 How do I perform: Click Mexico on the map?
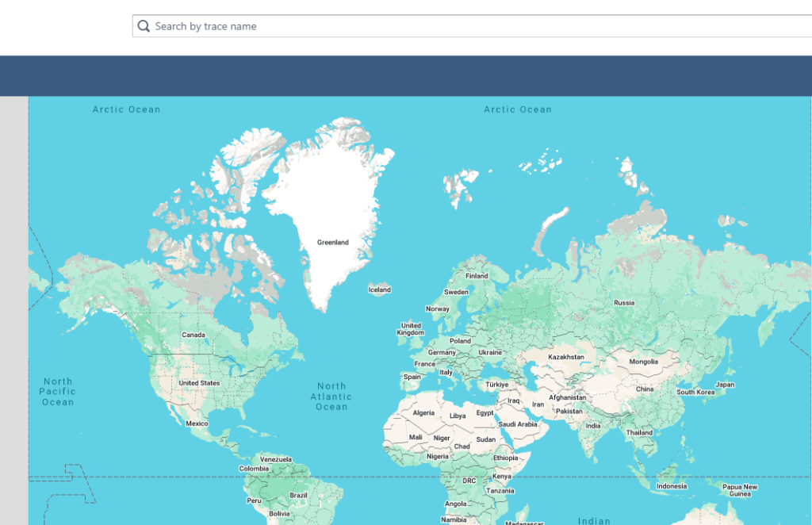[x=197, y=423]
